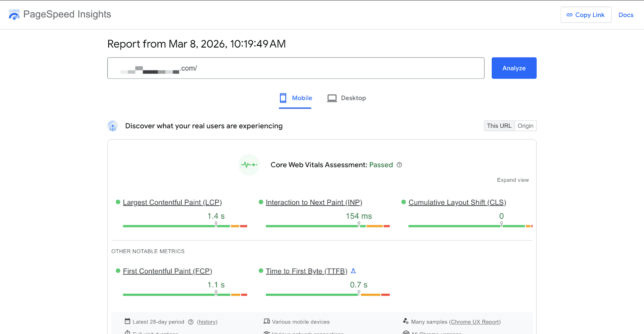
Task: Click the 154 ms INP value
Action: pyautogui.click(x=359, y=216)
